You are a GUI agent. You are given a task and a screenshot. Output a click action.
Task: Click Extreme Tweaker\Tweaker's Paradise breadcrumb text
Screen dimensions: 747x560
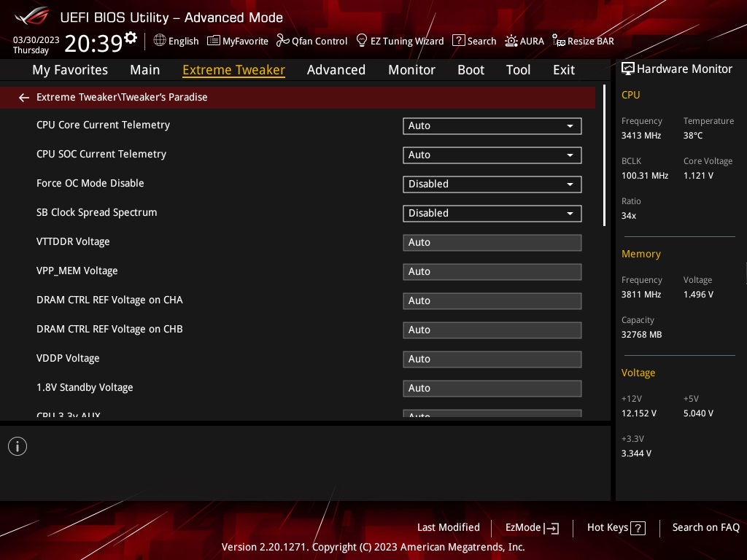click(x=122, y=97)
